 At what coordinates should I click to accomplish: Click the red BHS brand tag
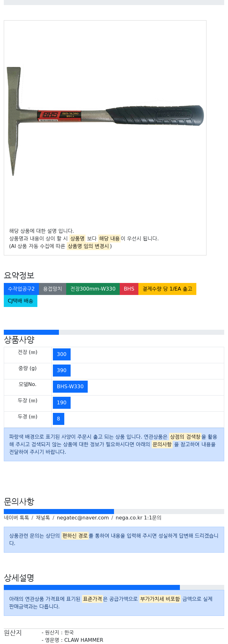129,289
